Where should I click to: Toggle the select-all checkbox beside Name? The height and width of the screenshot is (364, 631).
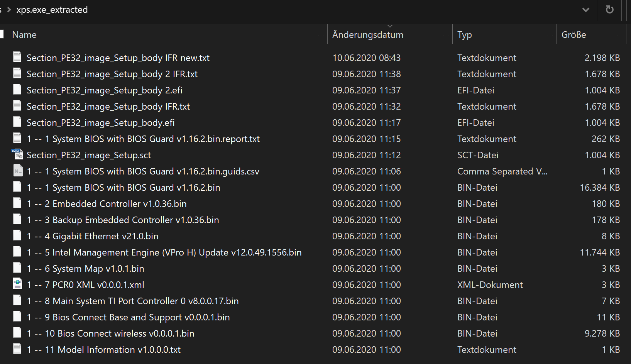click(2, 34)
